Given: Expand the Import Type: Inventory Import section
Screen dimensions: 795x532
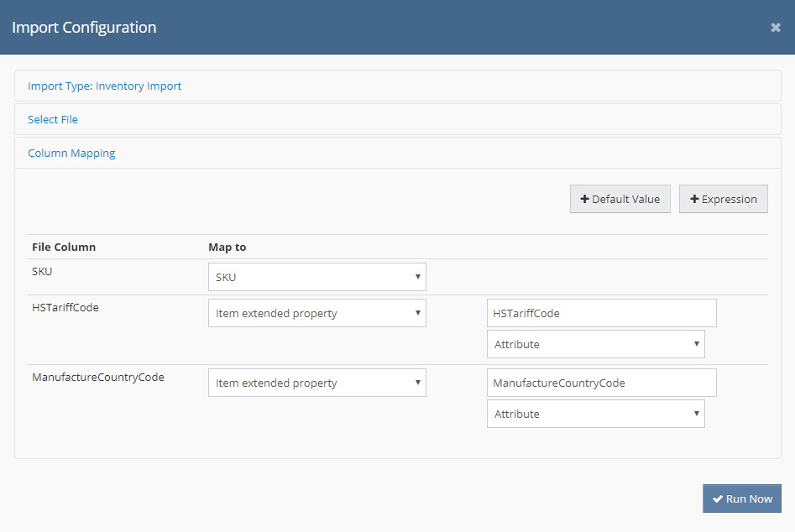Looking at the screenshot, I should click(x=105, y=86).
